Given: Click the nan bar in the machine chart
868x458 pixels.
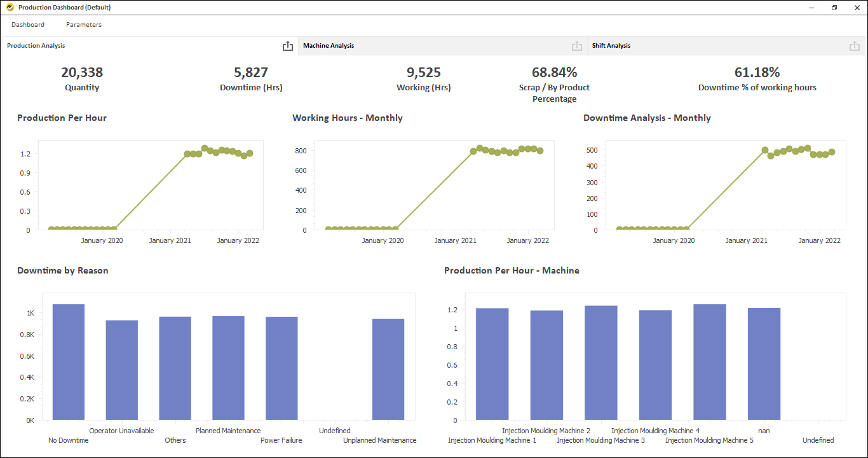Looking at the screenshot, I should tap(764, 364).
